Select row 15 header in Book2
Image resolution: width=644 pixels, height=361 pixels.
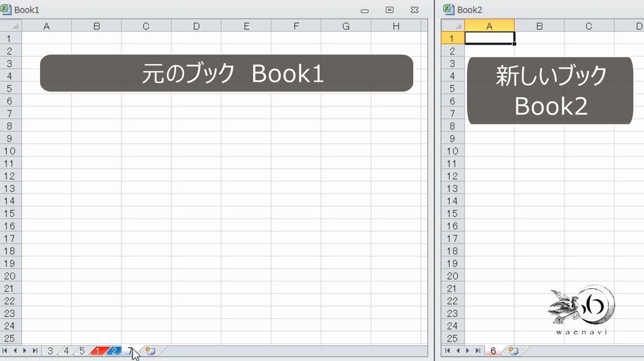pyautogui.click(x=452, y=213)
